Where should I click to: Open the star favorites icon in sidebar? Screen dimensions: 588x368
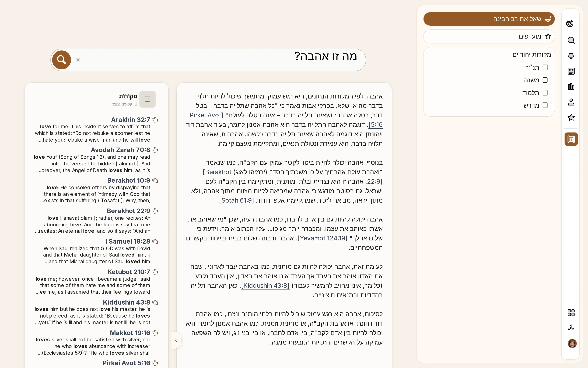(x=571, y=118)
